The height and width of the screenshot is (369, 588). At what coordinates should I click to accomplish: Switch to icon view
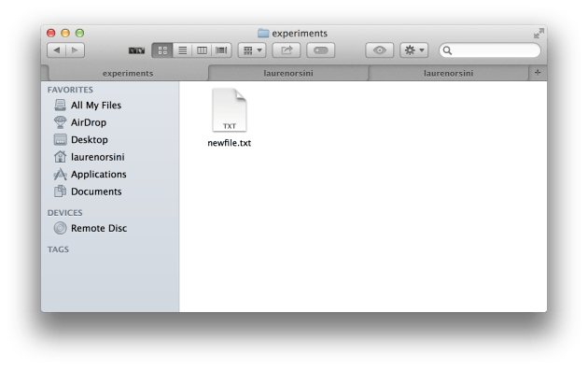pyautogui.click(x=162, y=50)
